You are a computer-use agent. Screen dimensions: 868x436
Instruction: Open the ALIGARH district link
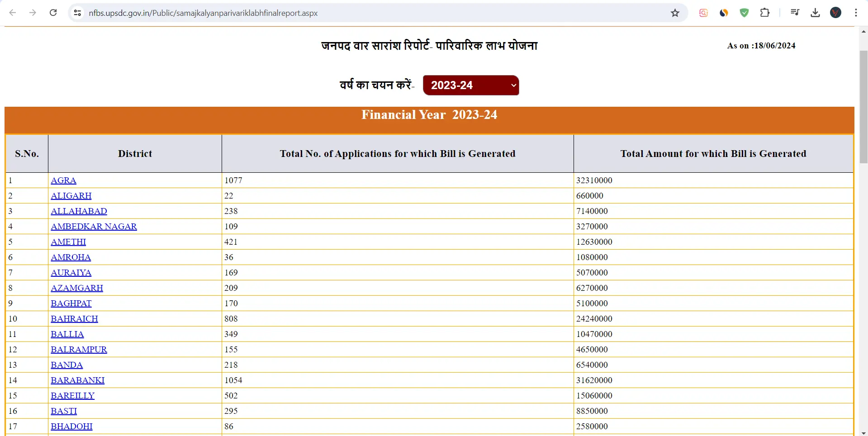pos(71,195)
